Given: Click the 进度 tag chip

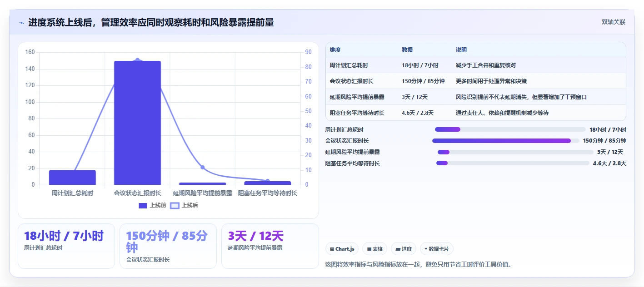Looking at the screenshot, I should tap(403, 249).
